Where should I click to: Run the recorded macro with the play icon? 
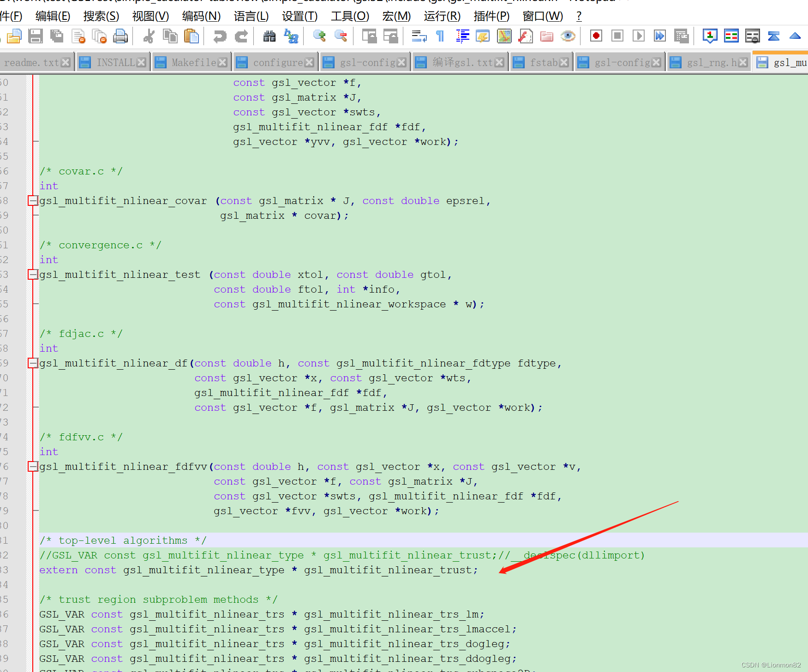point(638,36)
